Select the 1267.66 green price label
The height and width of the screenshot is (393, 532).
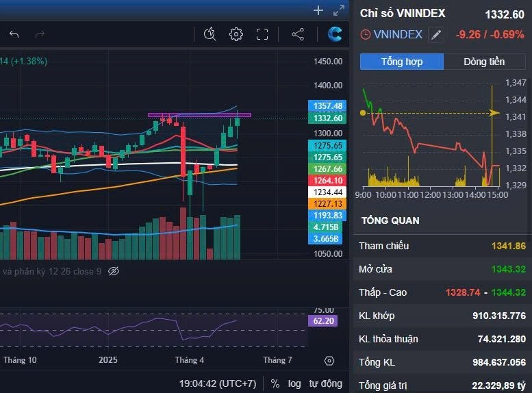[327, 169]
